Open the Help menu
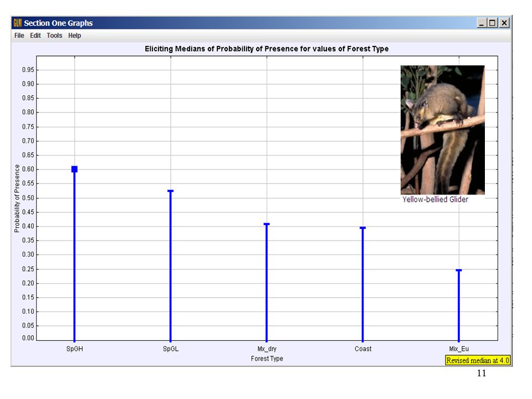 point(75,35)
